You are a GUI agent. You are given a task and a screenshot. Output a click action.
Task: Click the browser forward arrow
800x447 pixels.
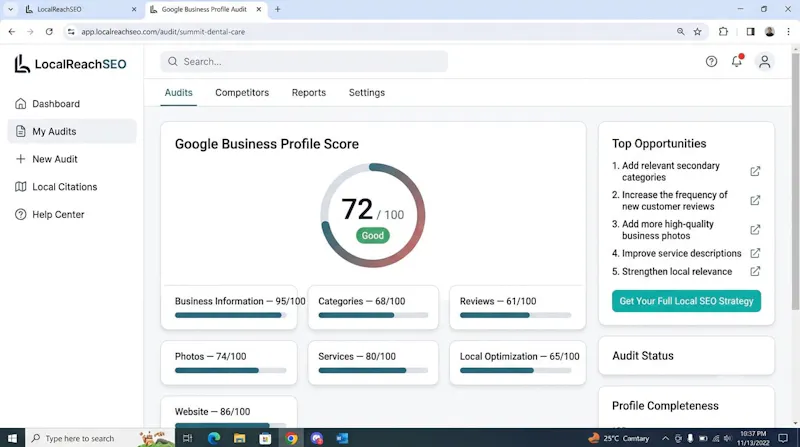click(x=30, y=32)
